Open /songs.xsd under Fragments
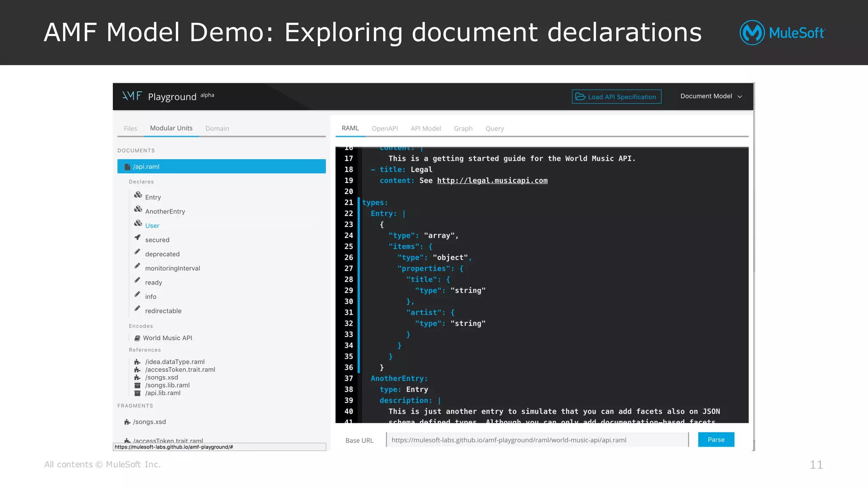This screenshot has width=868, height=488. 149,422
